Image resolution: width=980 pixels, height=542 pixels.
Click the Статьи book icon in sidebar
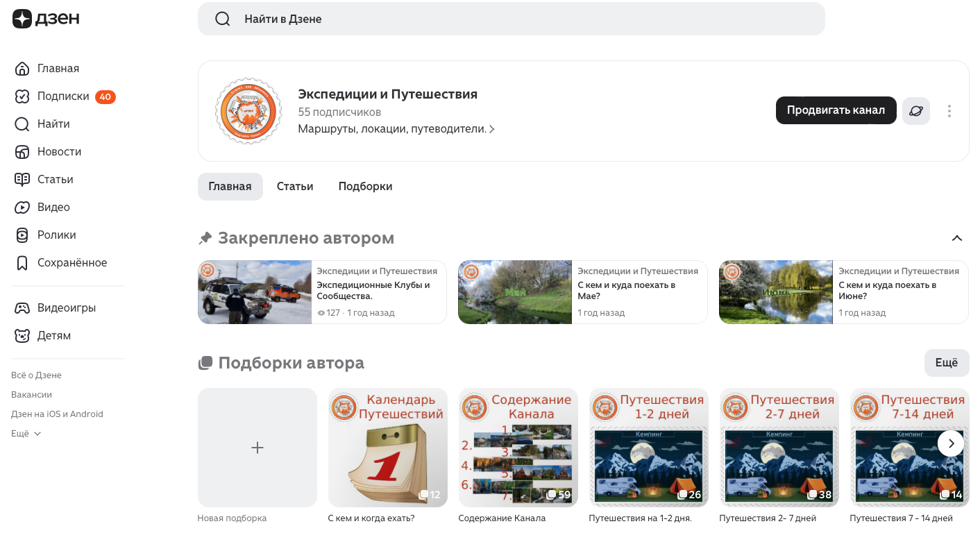[22, 179]
